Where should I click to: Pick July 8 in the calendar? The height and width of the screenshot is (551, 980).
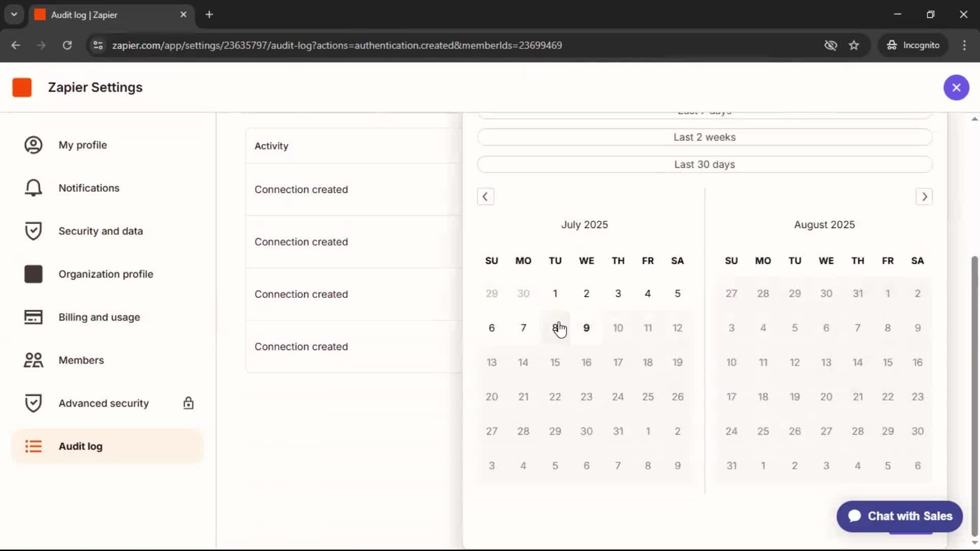click(555, 328)
